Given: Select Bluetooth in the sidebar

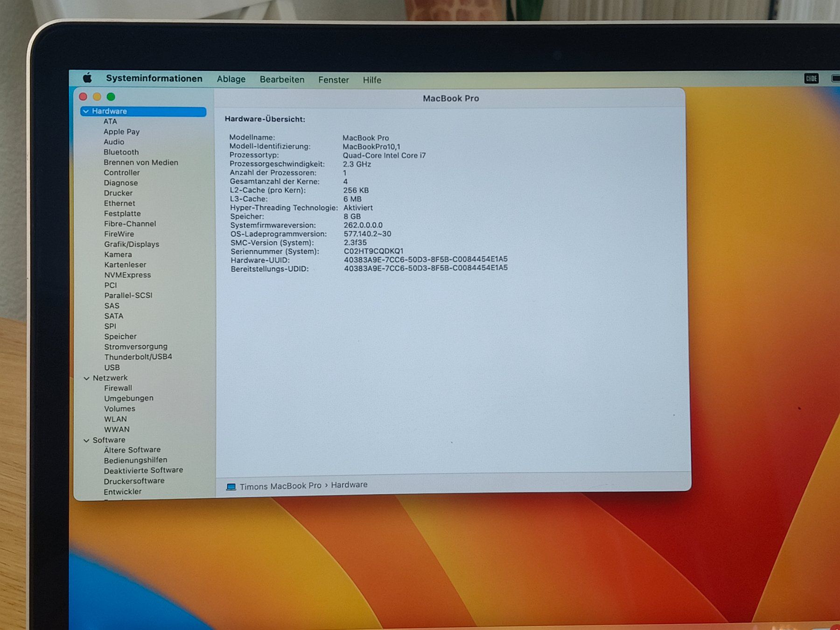Looking at the screenshot, I should pyautogui.click(x=121, y=152).
